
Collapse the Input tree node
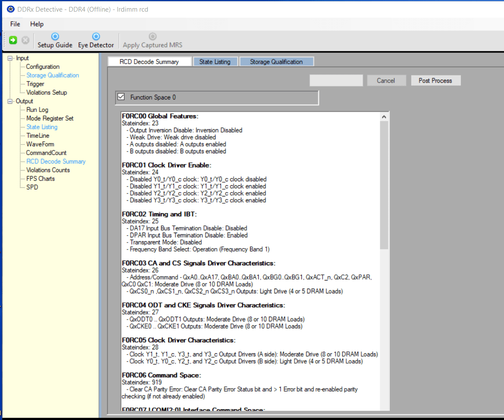10,58
